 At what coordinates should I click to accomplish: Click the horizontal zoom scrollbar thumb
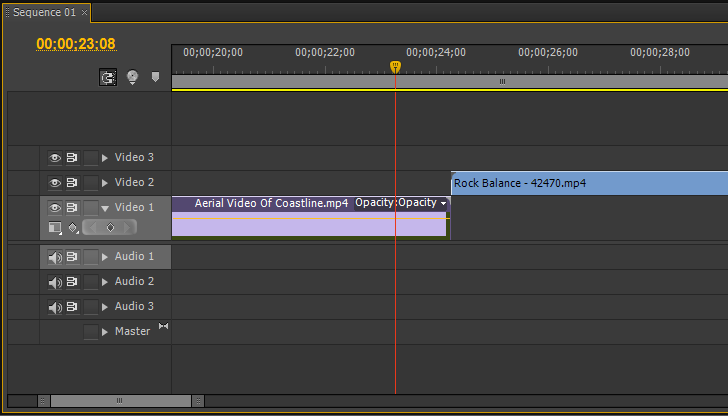click(x=120, y=400)
